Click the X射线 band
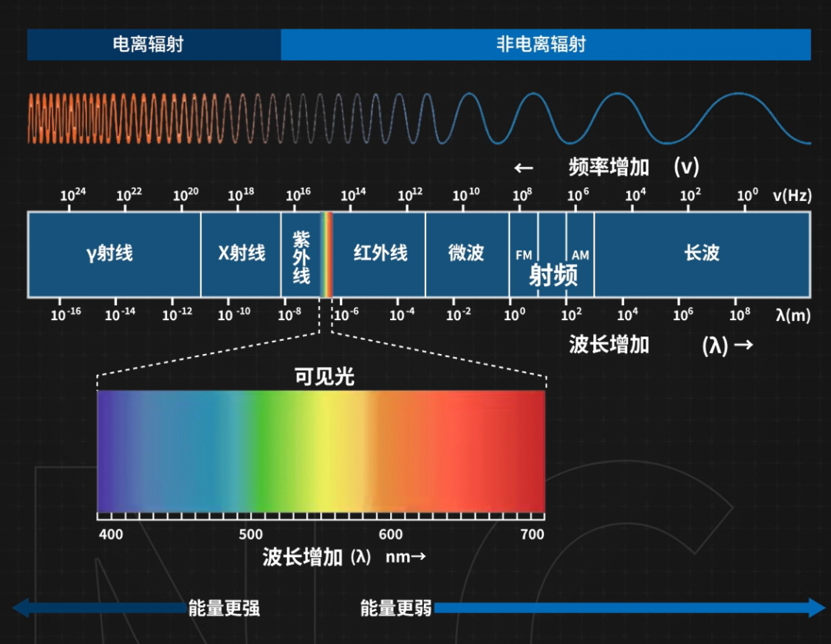Screen dimensions: 831x644 pyautogui.click(x=241, y=254)
